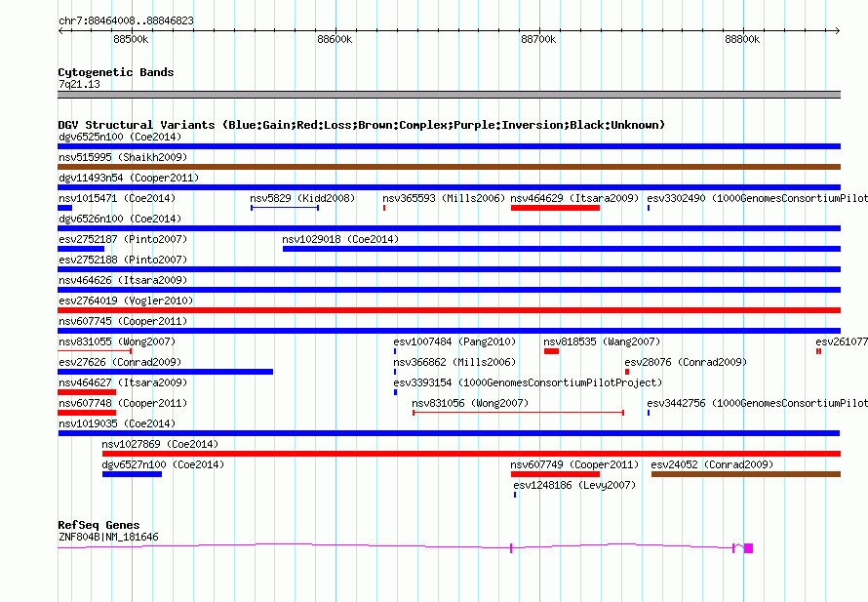Select the nsv831055 (Wong2007) label
The width and height of the screenshot is (868, 602).
(117, 341)
